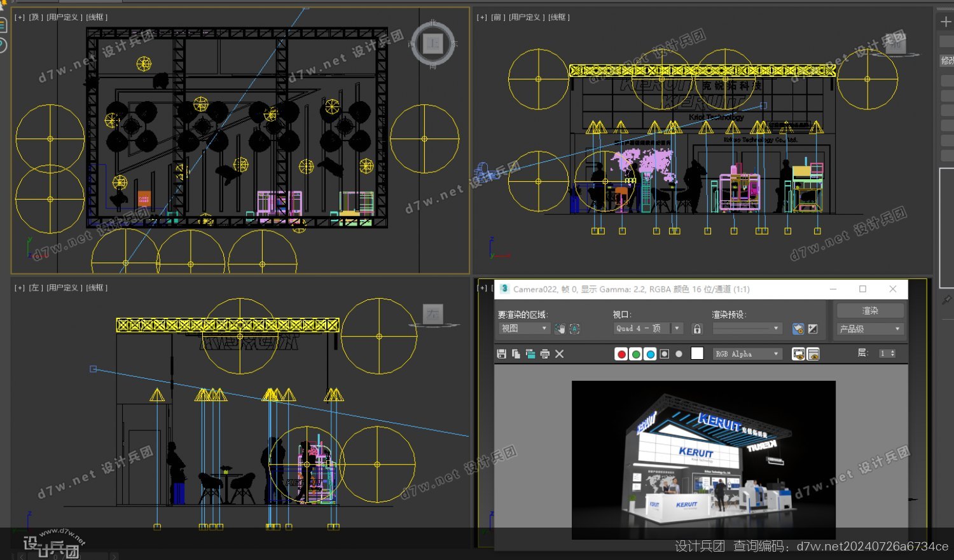This screenshot has height=560, width=954.
Task: Click the 渲染预设 label
Action: click(x=729, y=315)
